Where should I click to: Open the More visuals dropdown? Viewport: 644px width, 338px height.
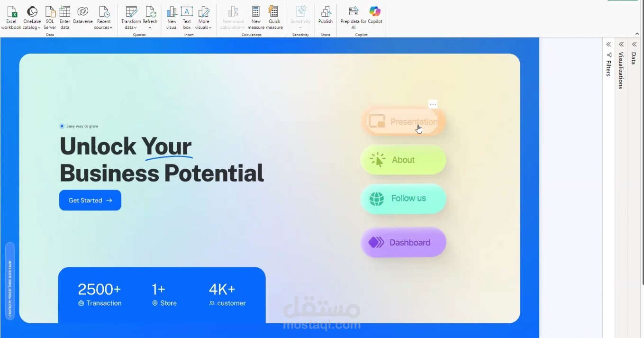(204, 18)
